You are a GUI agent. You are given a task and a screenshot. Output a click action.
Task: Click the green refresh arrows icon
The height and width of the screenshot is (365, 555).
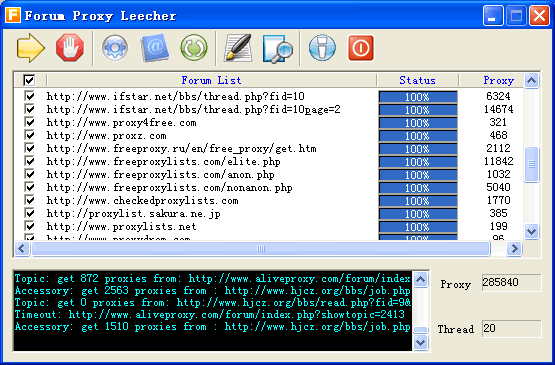coord(194,48)
